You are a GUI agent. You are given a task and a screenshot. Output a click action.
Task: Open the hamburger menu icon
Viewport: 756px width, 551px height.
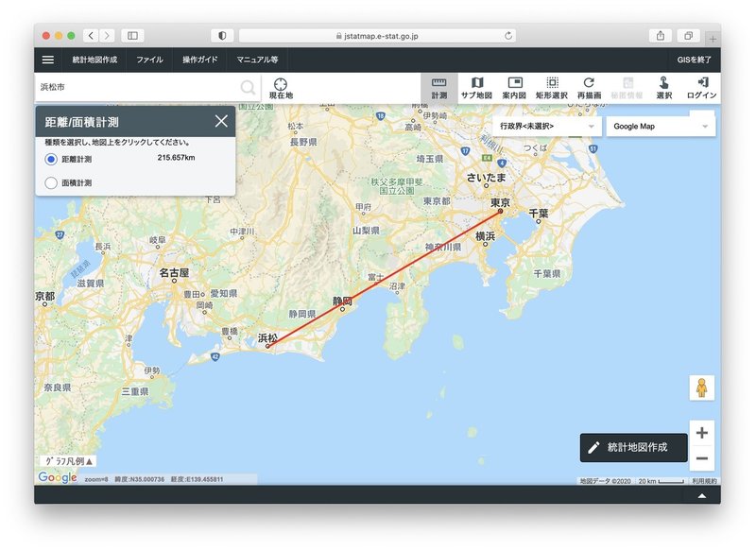[x=48, y=60]
